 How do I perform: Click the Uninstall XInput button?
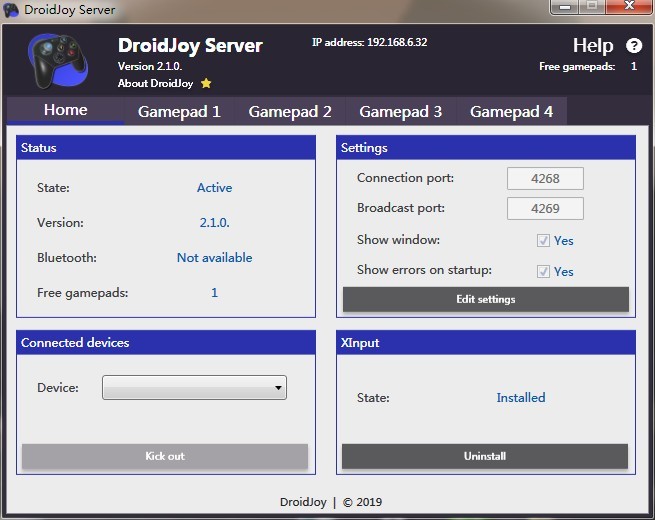pos(485,456)
